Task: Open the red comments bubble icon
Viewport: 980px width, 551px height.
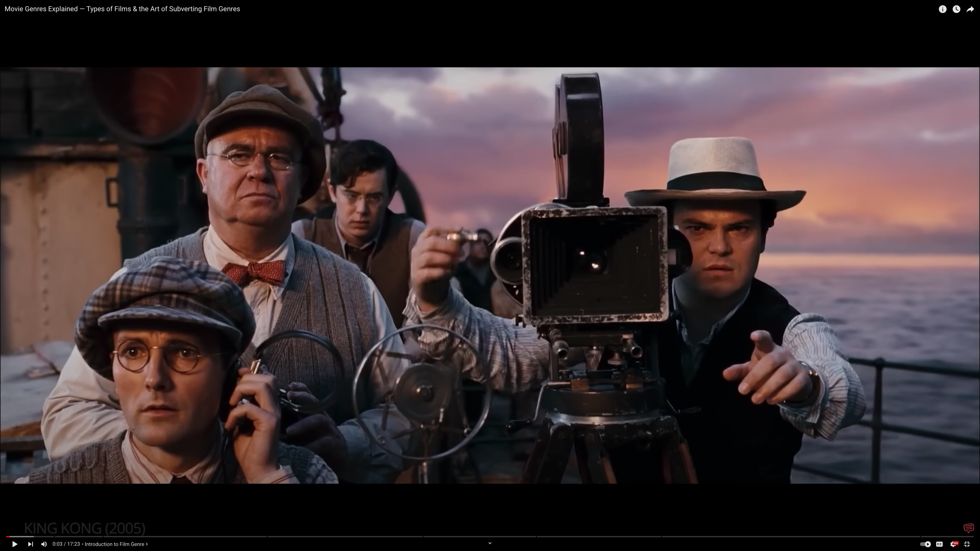Action: (x=968, y=528)
